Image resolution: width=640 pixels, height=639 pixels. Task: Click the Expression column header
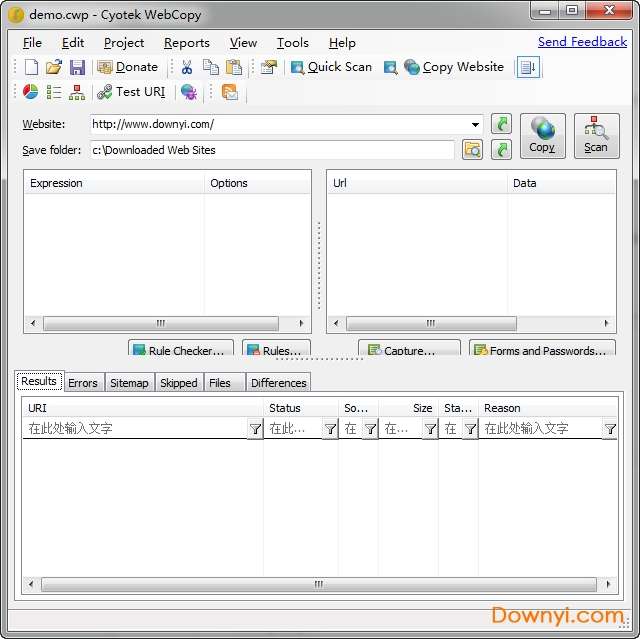tap(114, 183)
